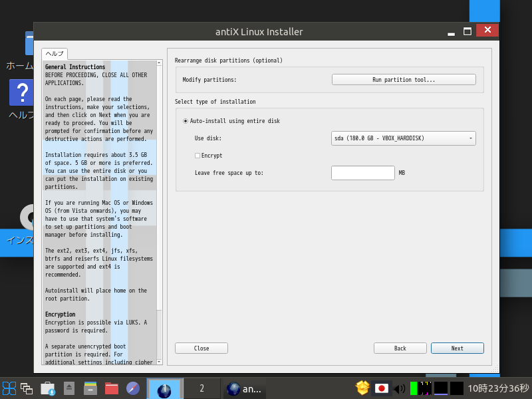Select Auto-install using entire disk radio button
The image size is (532, 399).
tap(186, 121)
